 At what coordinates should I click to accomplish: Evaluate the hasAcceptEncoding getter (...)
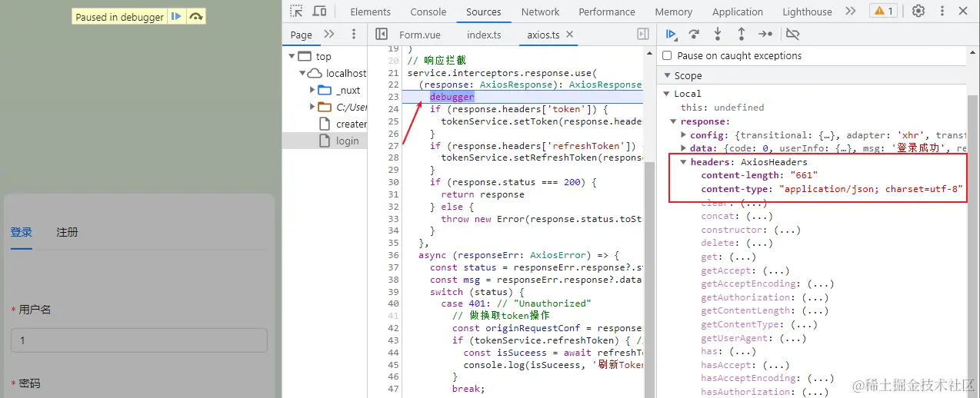click(x=820, y=378)
